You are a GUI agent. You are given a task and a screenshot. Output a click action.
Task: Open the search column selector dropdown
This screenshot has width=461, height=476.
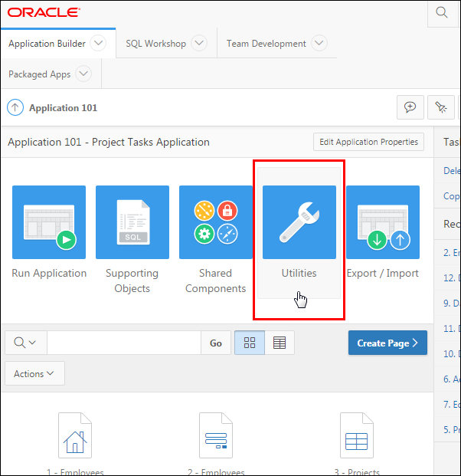point(25,343)
